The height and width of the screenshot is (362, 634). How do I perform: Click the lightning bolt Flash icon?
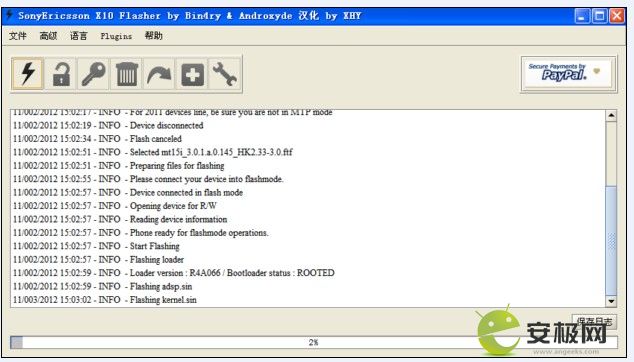click(x=27, y=74)
